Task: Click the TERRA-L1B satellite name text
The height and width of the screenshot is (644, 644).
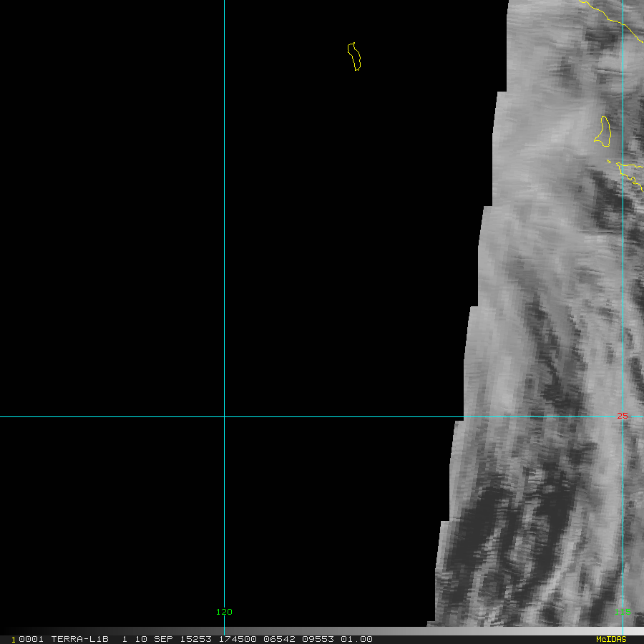Action: click(79, 639)
